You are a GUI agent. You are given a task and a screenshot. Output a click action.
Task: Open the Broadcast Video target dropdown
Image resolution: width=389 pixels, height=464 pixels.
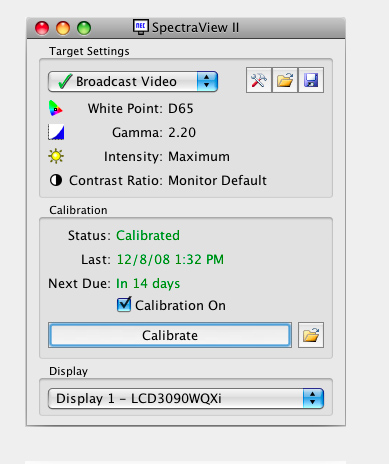(x=133, y=81)
